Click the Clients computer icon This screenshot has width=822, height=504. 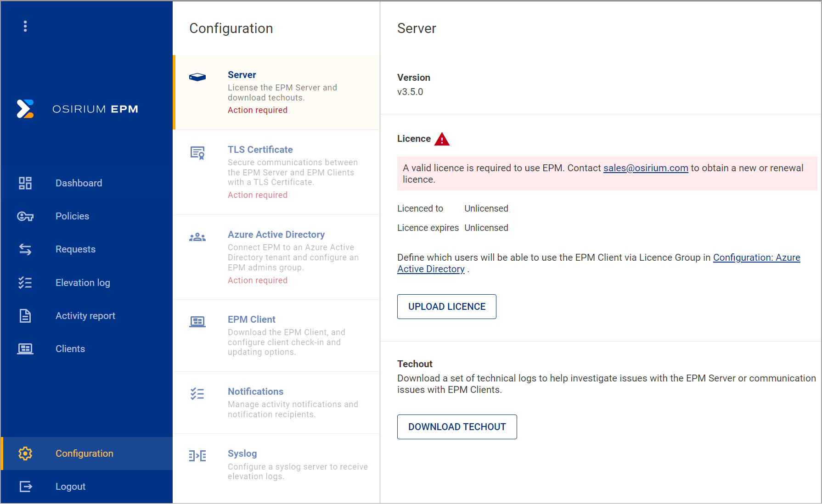[x=25, y=349]
